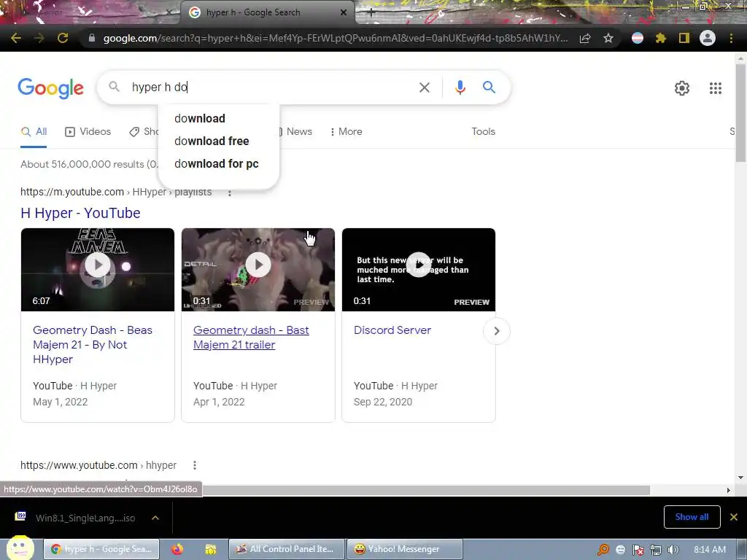Viewport: 747px width, 560px height.
Task: Go back with the browser back arrow
Action: click(16, 38)
